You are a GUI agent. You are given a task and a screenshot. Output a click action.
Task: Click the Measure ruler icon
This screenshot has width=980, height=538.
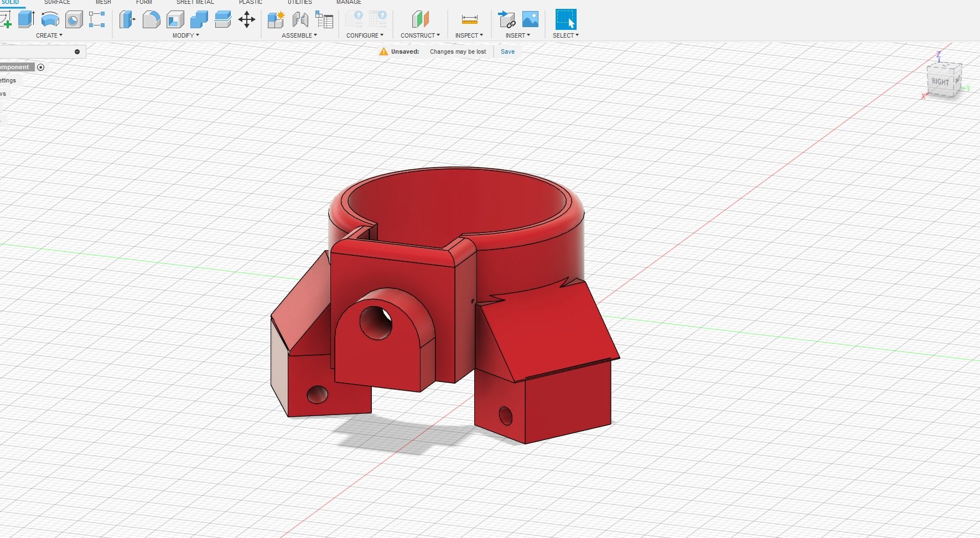[x=469, y=20]
